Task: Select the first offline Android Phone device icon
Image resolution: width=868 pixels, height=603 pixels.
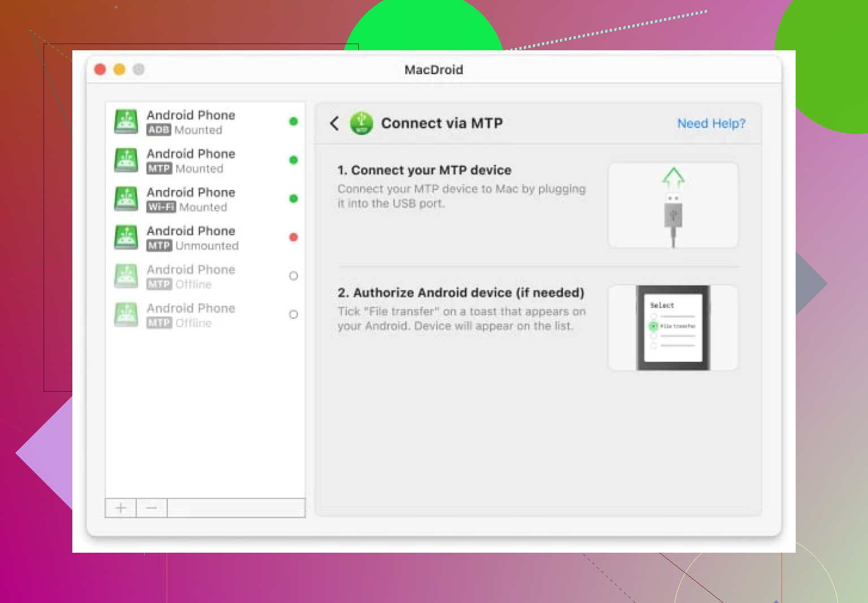Action: (126, 276)
